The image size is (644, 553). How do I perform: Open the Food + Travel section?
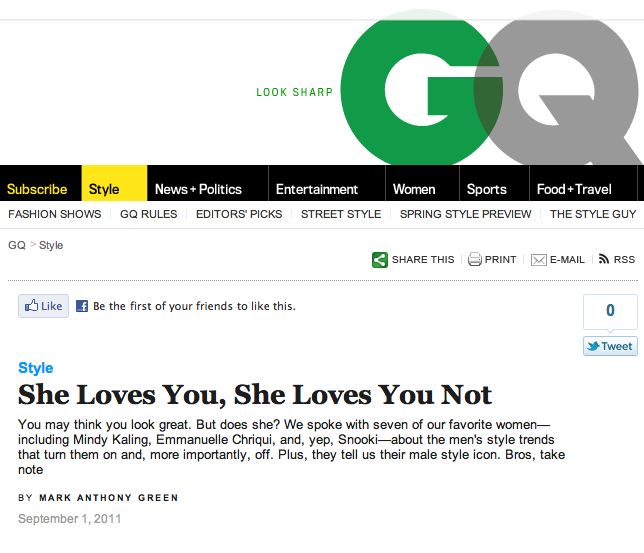[574, 189]
